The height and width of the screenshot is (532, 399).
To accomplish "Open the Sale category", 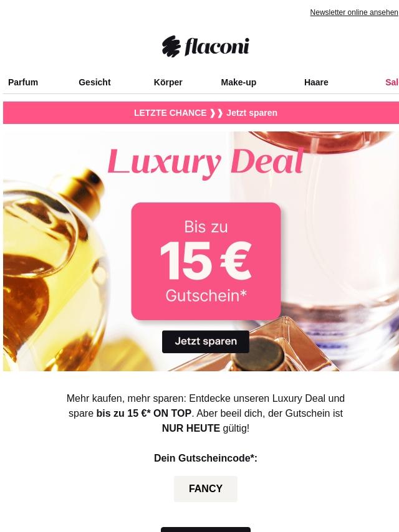I will 392,82.
